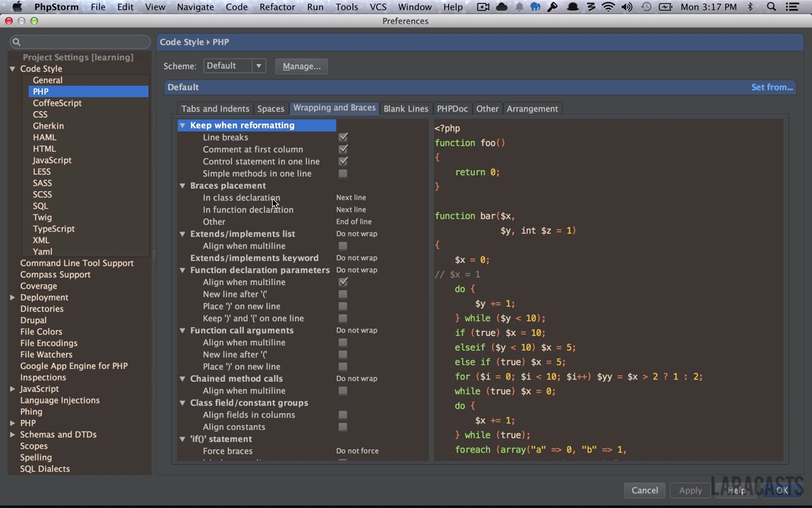Viewport: 812px width, 508px height.
Task: Click the notification bell menu bar icon
Action: 519,7
